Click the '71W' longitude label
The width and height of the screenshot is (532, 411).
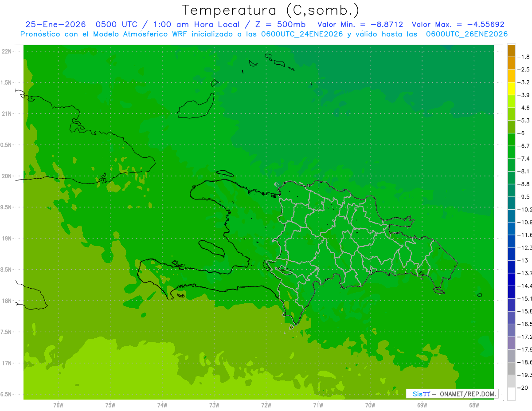(318, 405)
